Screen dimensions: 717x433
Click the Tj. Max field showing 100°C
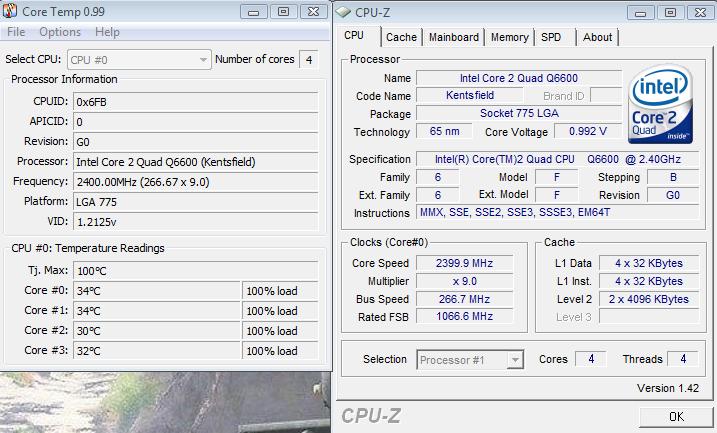tap(196, 271)
